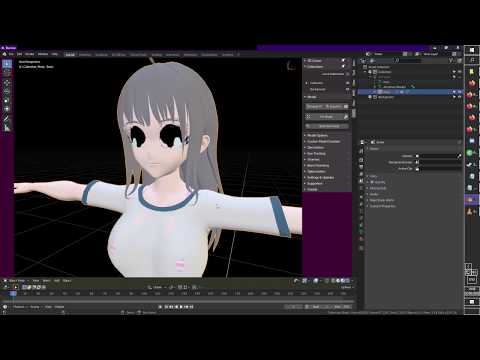Click the Blender icon in Windows taskbar
480x360 pixels.
[x=470, y=200]
